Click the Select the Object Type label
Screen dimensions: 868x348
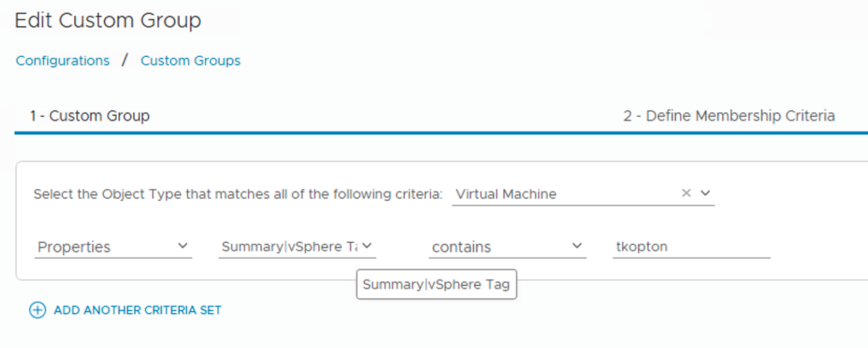coord(237,194)
